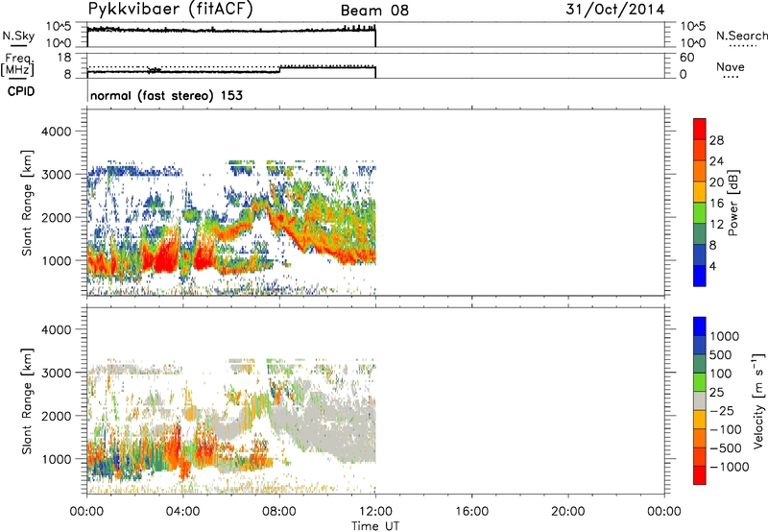Select the Time UT axis title
The width and height of the screenshot is (768, 532).
point(375,526)
